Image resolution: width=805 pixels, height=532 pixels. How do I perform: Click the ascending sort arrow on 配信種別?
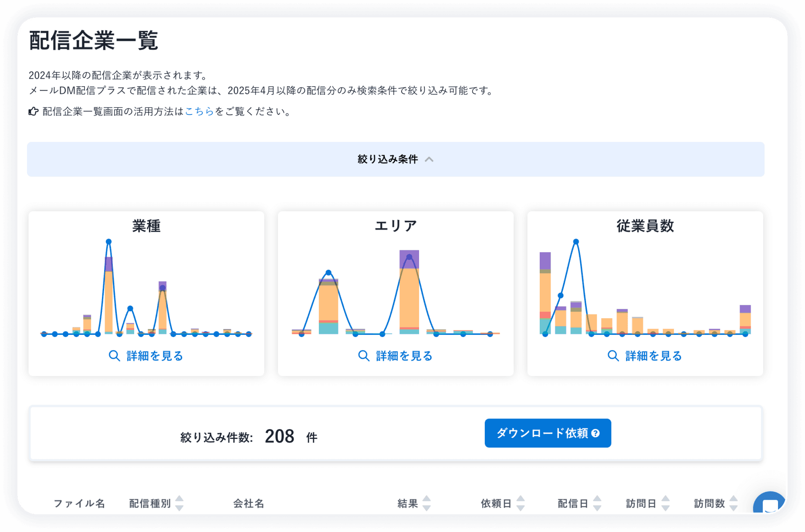(x=179, y=499)
